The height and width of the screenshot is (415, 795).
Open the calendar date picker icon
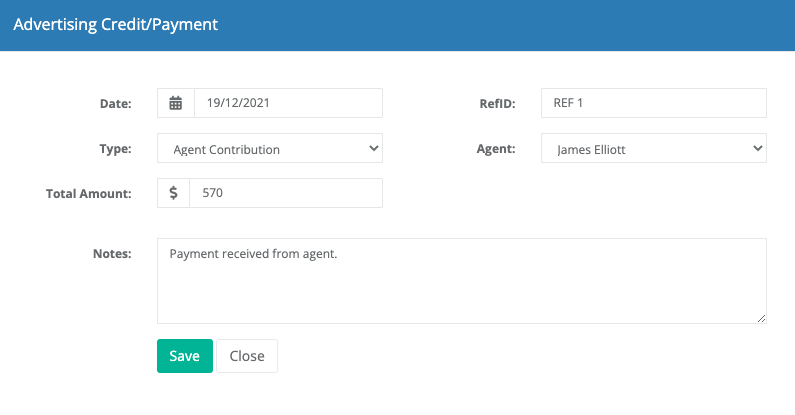tap(175, 103)
